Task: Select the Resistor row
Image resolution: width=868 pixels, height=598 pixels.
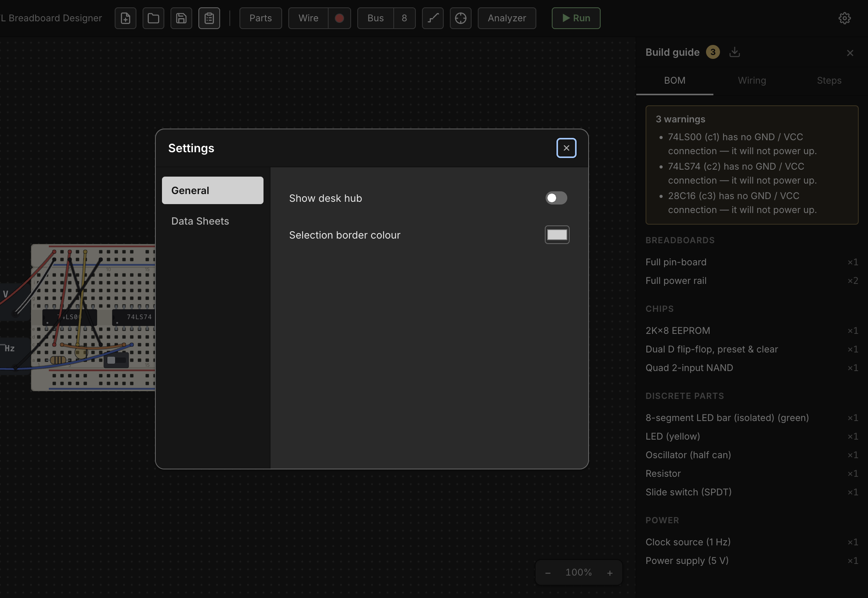Action: point(752,474)
